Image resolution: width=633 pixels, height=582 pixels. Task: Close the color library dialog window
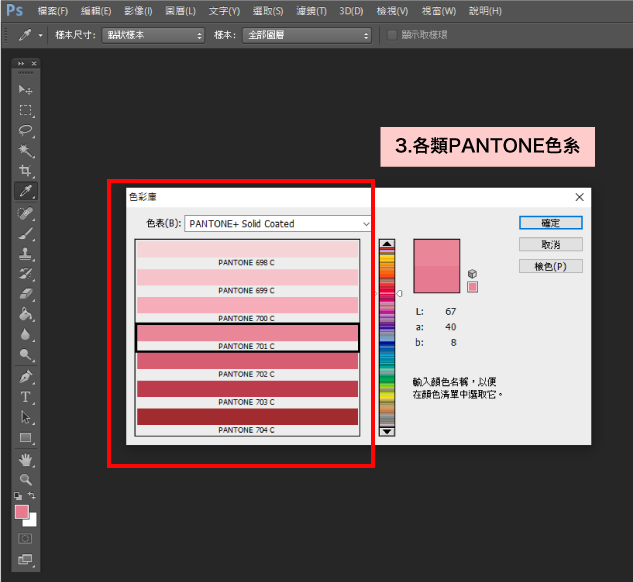tap(579, 197)
